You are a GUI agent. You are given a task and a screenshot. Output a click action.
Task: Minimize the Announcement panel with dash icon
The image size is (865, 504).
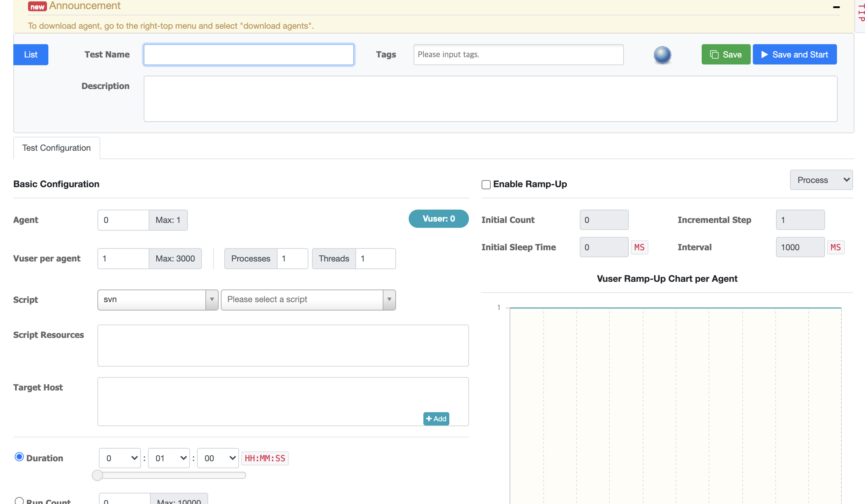point(836,7)
